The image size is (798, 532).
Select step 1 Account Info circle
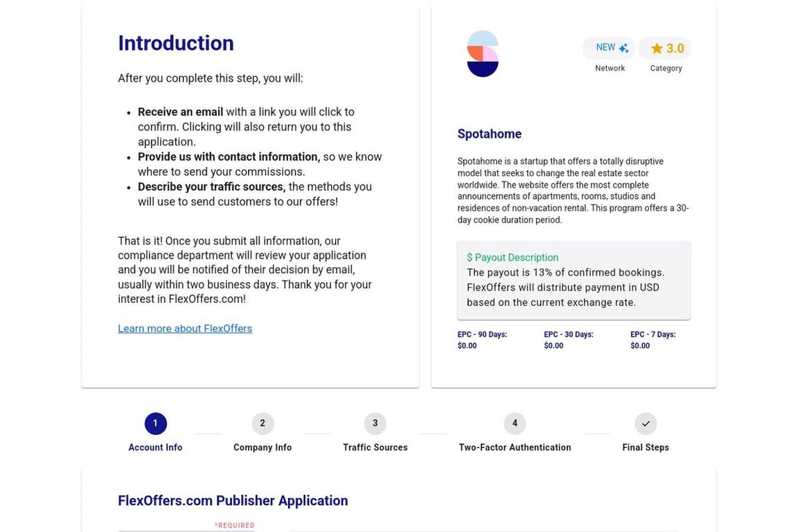click(x=155, y=423)
